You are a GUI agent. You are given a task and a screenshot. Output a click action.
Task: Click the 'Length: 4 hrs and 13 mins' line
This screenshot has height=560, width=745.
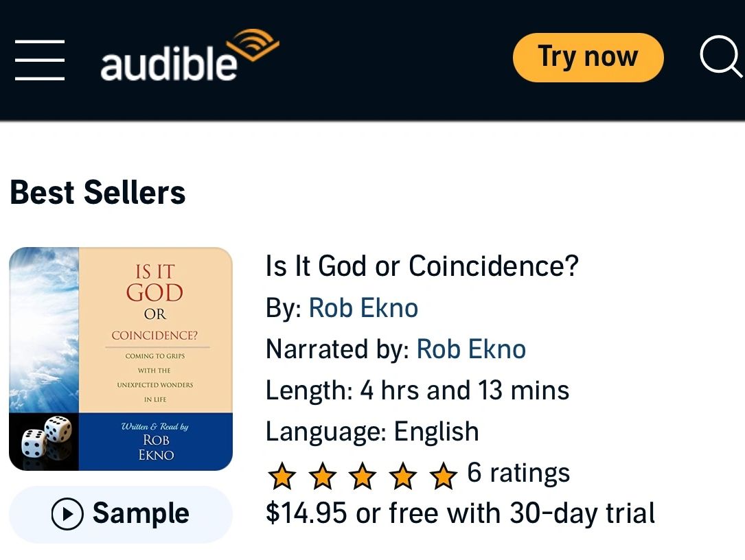click(x=417, y=390)
